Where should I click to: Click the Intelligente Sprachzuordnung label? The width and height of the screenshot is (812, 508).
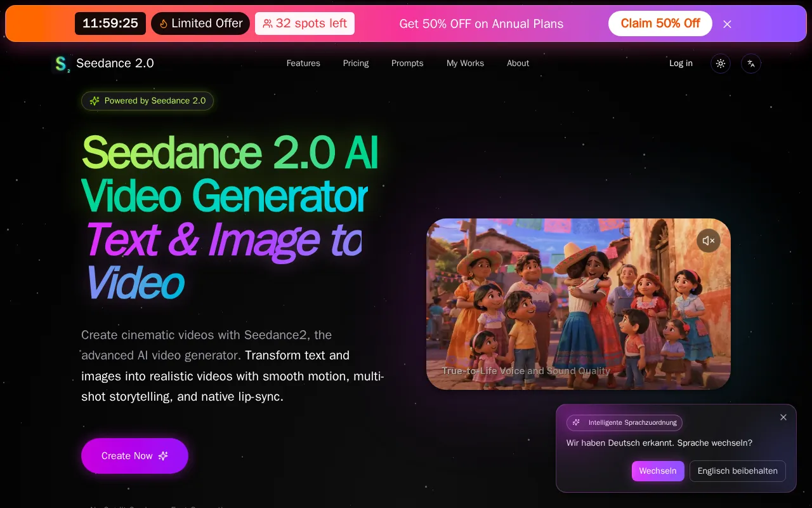coord(624,423)
